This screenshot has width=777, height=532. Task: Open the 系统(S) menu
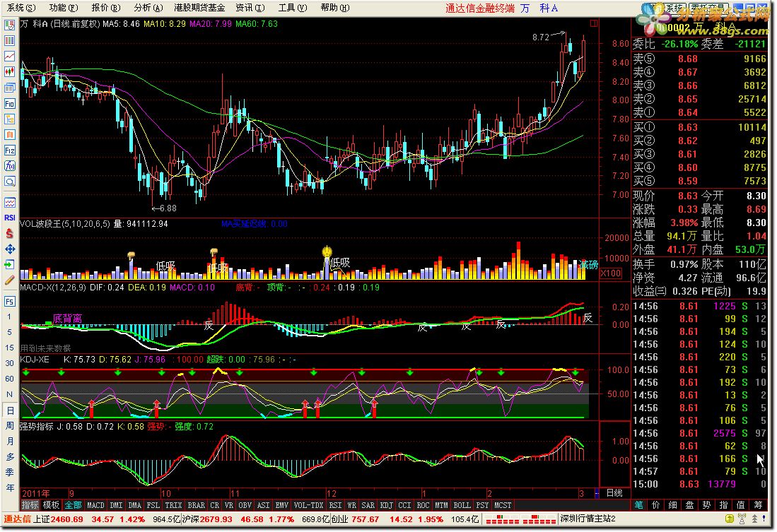[21, 8]
